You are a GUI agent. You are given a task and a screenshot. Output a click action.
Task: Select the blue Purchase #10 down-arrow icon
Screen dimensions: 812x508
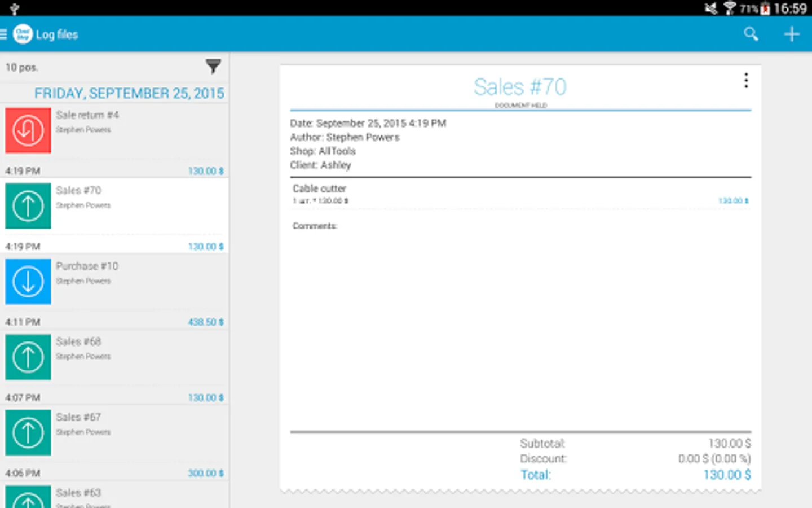coord(28,282)
